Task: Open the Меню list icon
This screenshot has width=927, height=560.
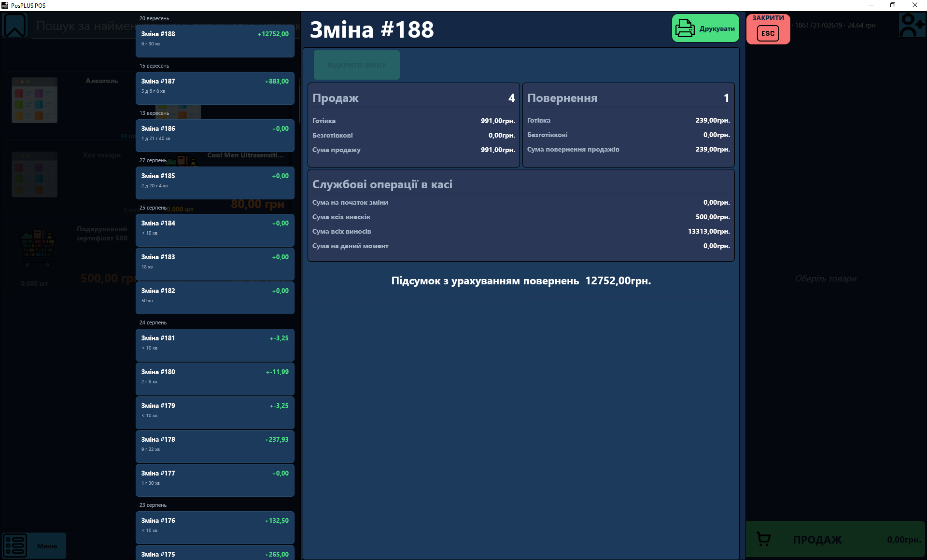Action: [15, 546]
